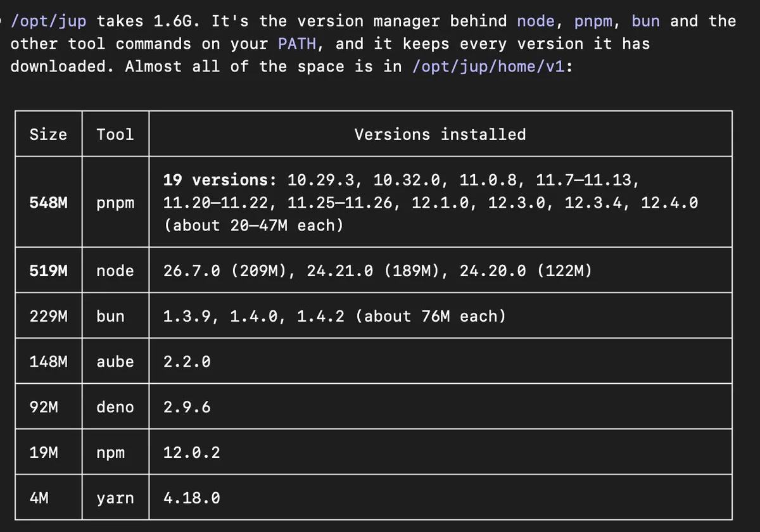The image size is (760, 532).
Task: Click the 148M size cell
Action: 48,362
